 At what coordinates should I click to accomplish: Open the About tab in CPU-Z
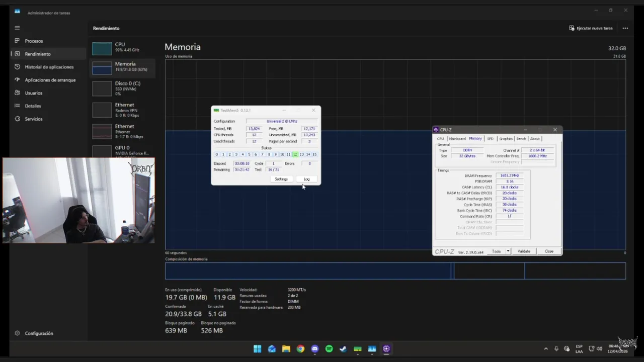pyautogui.click(x=534, y=139)
